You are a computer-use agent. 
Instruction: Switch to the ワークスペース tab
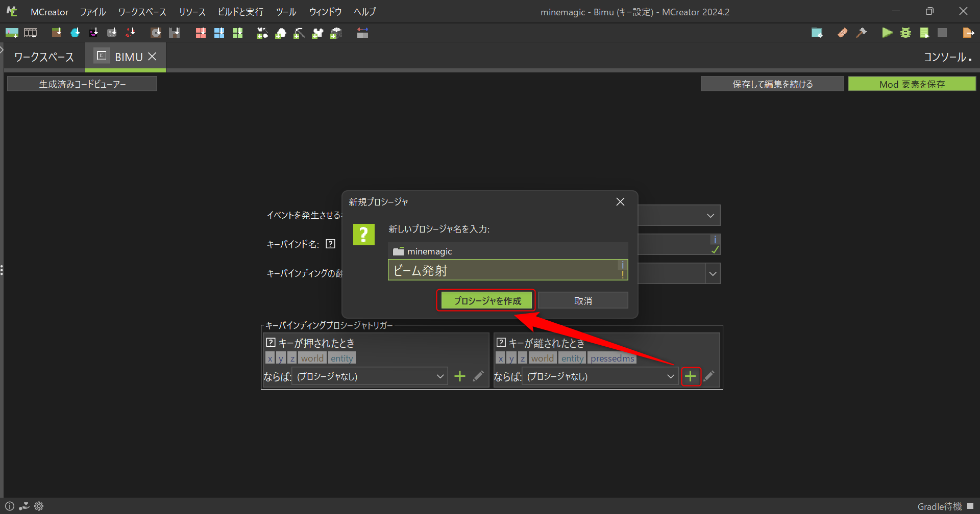[x=44, y=57]
